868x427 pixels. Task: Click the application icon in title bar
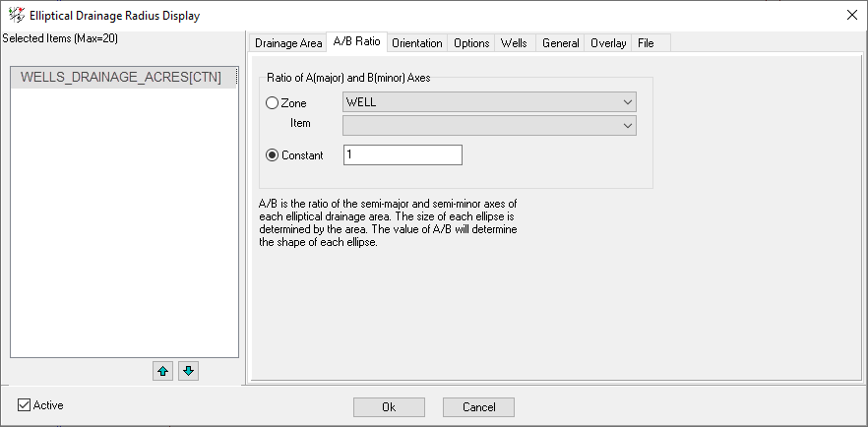coord(14,15)
